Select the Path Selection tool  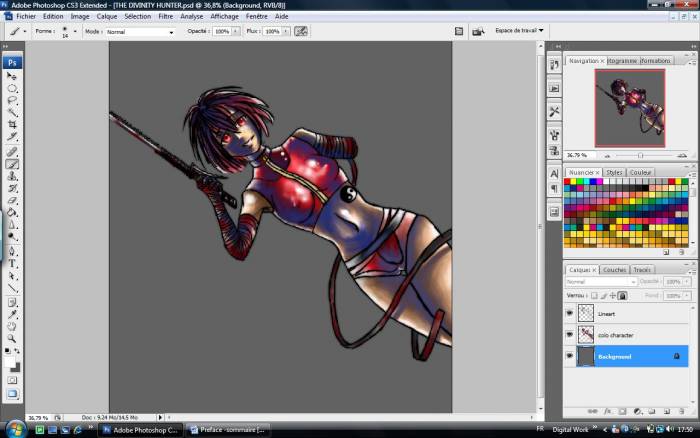point(12,276)
